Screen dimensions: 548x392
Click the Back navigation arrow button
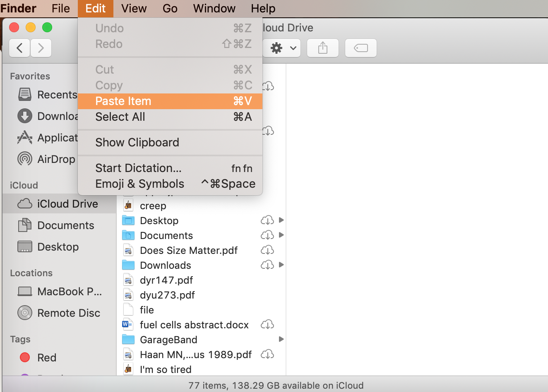(19, 48)
